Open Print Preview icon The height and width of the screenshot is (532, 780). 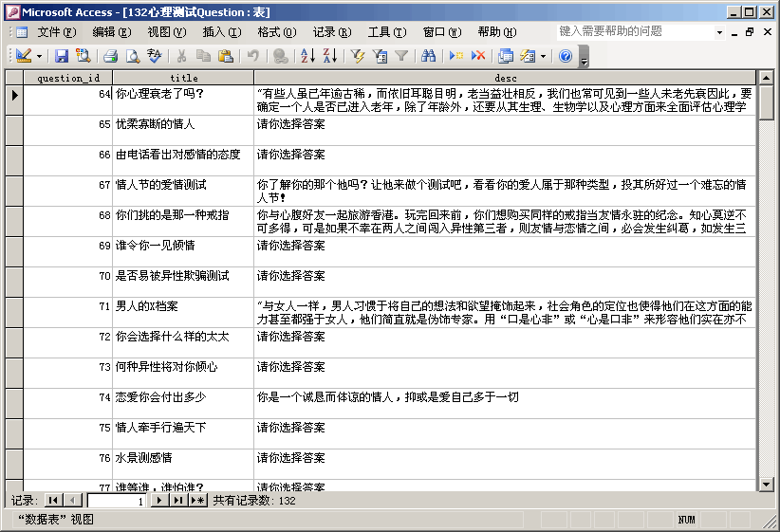point(132,56)
